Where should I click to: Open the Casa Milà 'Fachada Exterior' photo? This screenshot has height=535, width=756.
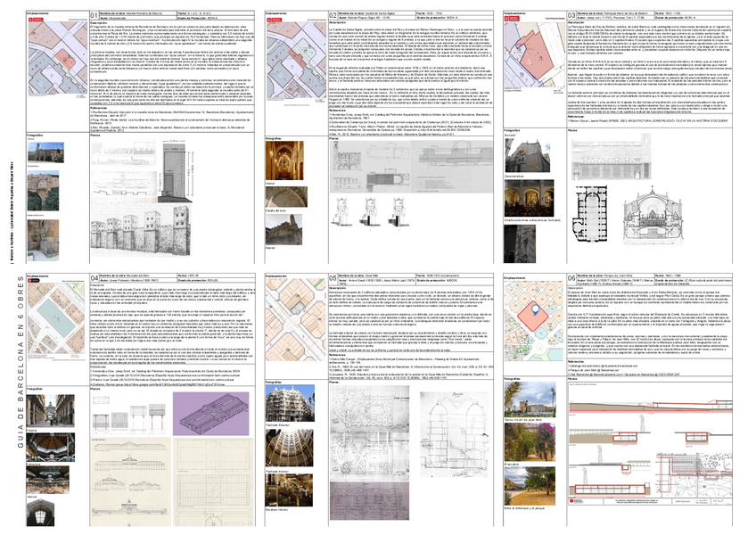291,403
